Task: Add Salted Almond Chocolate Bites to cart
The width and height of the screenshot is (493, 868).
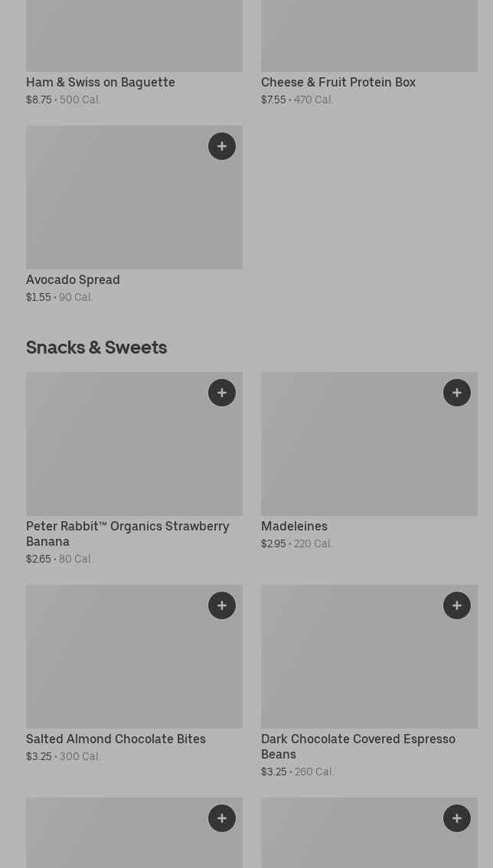Action: pos(222,605)
